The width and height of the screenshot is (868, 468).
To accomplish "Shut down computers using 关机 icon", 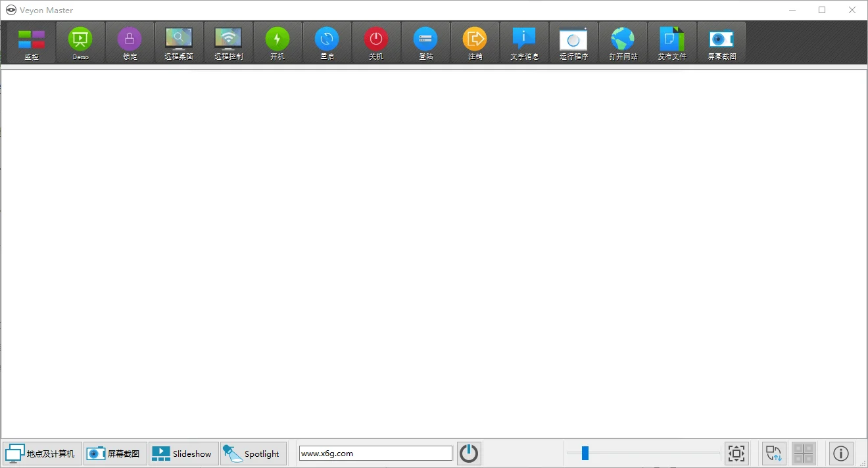I will pyautogui.click(x=376, y=41).
